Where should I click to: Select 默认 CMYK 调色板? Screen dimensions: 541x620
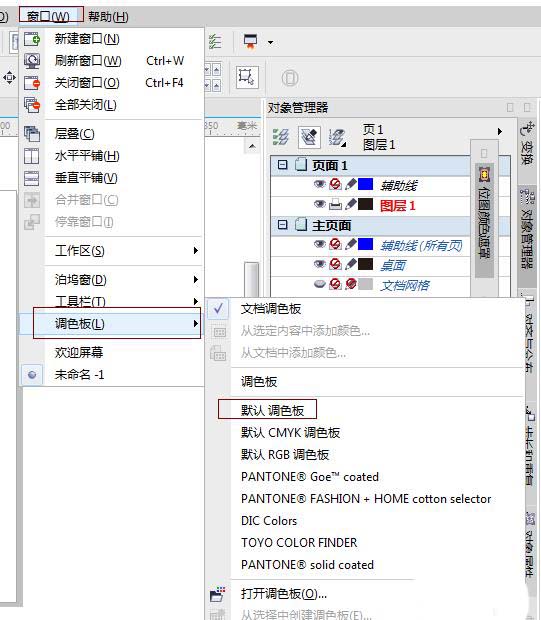click(x=291, y=433)
